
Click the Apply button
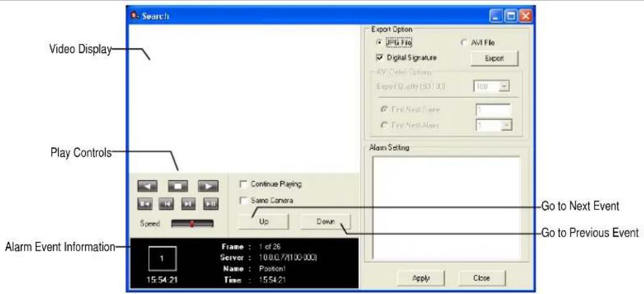click(421, 278)
